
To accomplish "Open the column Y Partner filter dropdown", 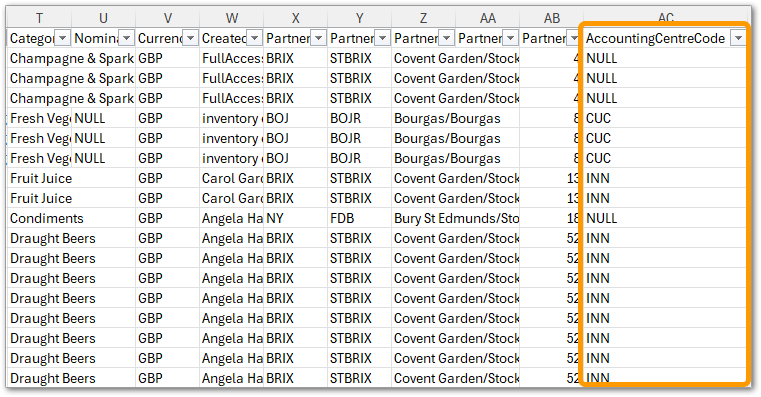I will [382, 38].
